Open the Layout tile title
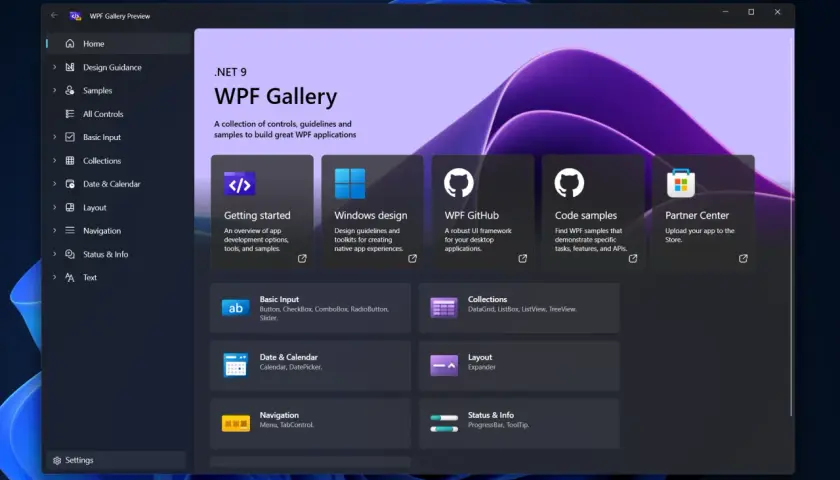 click(479, 357)
